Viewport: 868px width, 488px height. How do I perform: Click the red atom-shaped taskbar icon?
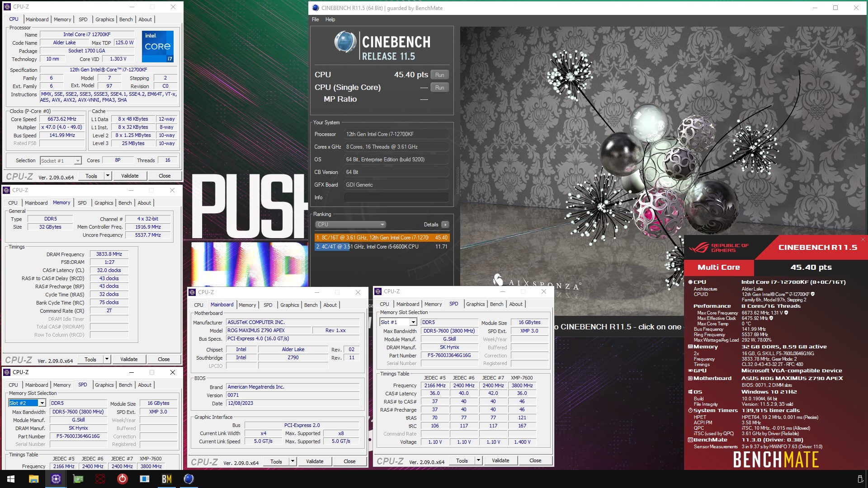(100, 479)
